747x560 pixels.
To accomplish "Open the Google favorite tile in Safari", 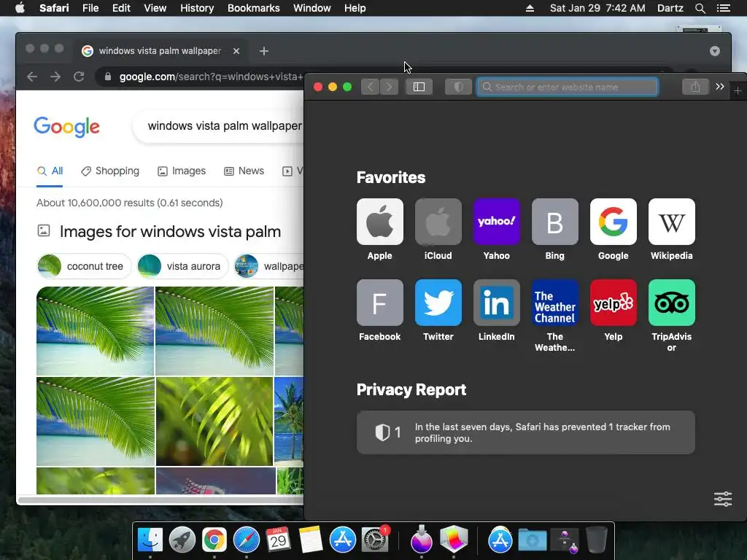I will [613, 222].
